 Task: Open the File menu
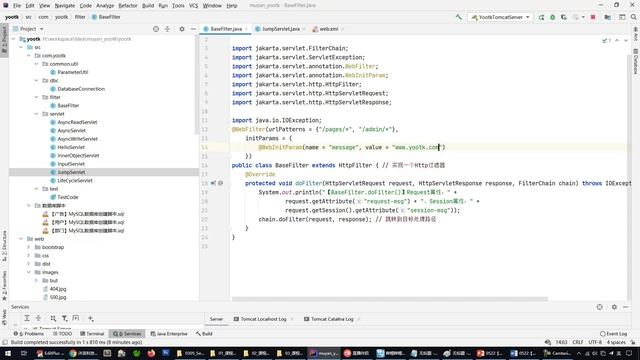pos(17,6)
